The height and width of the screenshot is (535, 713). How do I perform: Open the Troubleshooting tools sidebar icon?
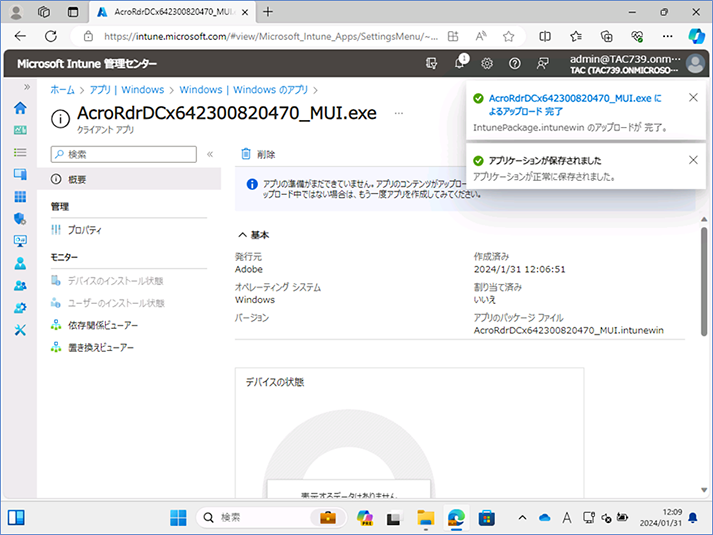point(20,330)
